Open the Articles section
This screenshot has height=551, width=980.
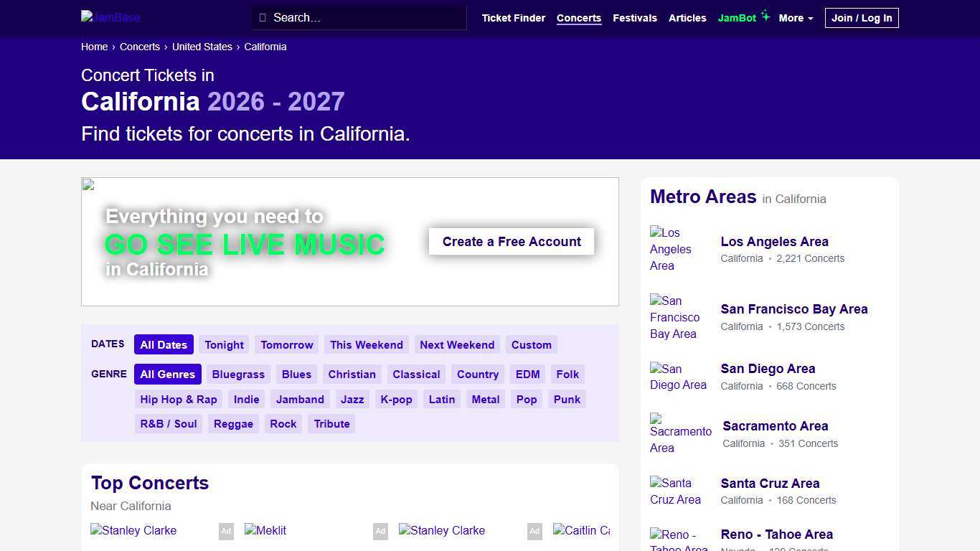[687, 18]
